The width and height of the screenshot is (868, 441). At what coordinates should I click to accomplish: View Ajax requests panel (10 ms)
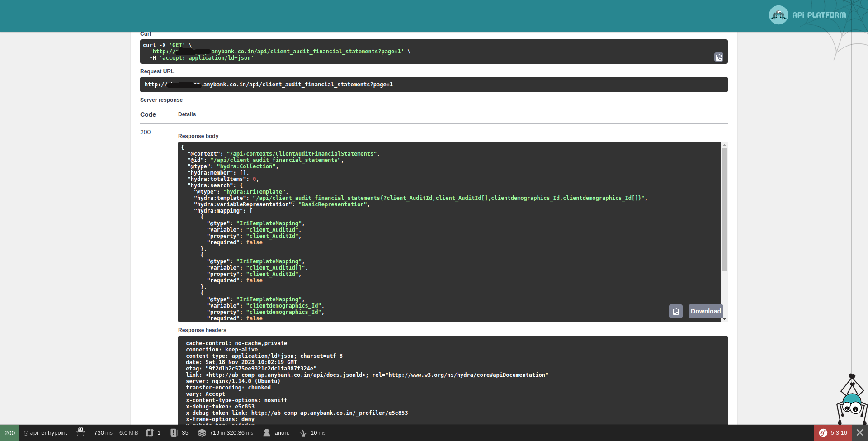[313, 433]
